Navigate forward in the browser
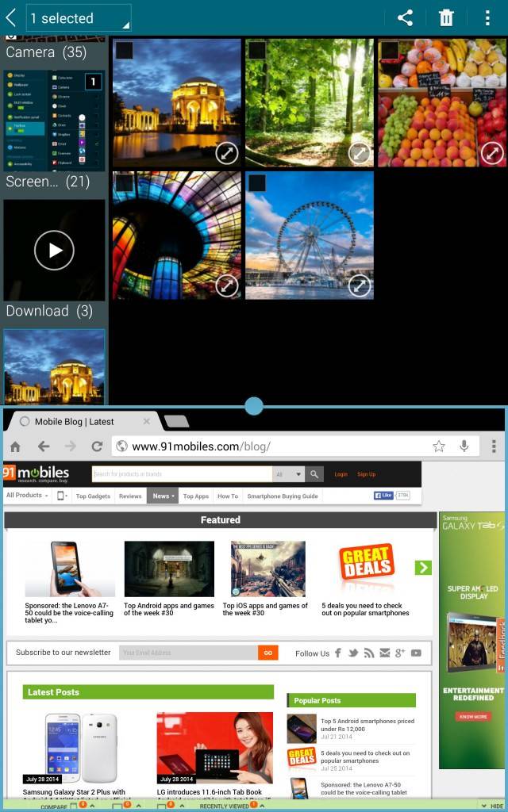This screenshot has width=508, height=812. click(71, 446)
